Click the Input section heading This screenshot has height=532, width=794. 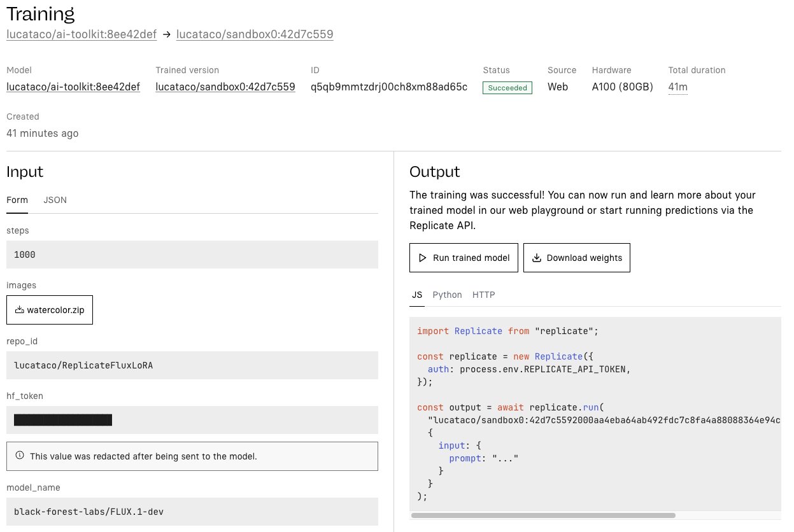pyautogui.click(x=25, y=171)
